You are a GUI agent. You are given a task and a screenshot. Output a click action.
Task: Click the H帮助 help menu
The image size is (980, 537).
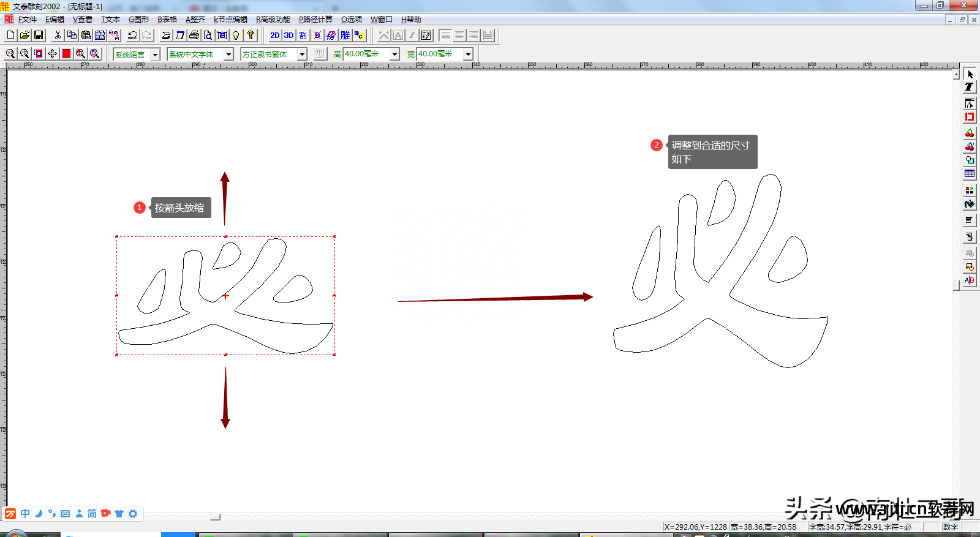tap(411, 20)
